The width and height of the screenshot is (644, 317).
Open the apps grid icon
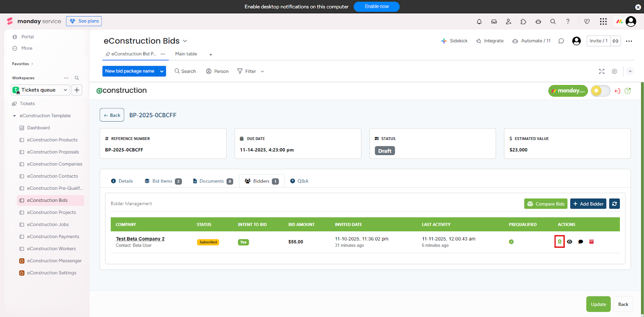tap(603, 22)
